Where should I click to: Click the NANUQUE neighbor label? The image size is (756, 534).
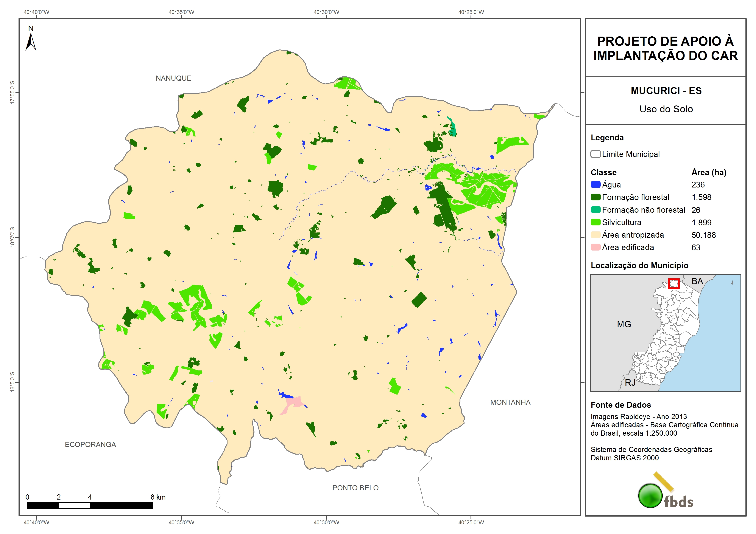click(173, 78)
